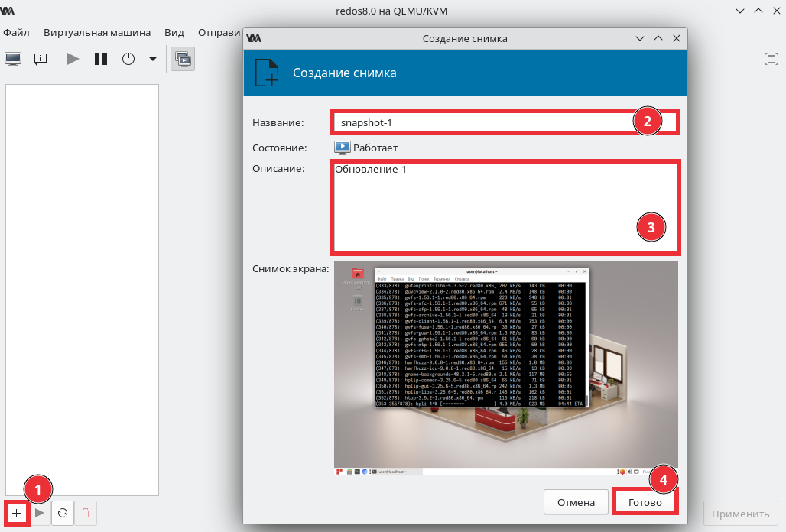Image resolution: width=786 pixels, height=532 pixels.
Task: Click inside the Описание text area
Action: (505, 207)
